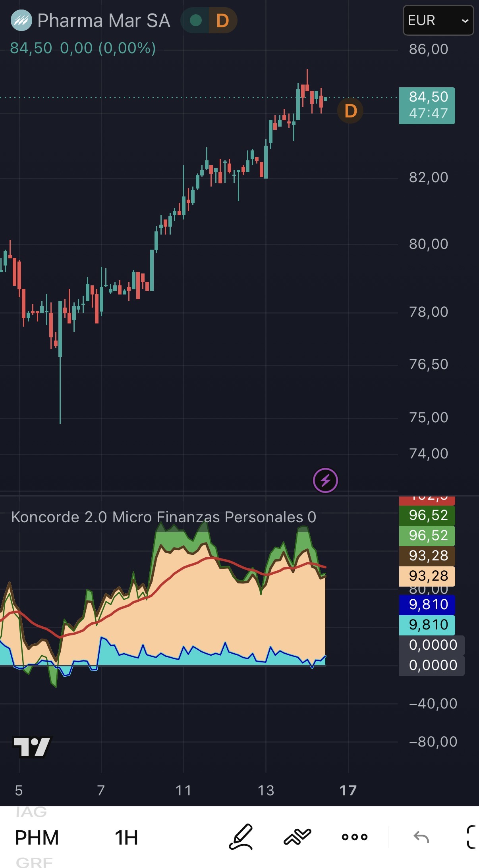Open the 1H timeframe selector
The height and width of the screenshot is (868, 479).
tap(126, 838)
